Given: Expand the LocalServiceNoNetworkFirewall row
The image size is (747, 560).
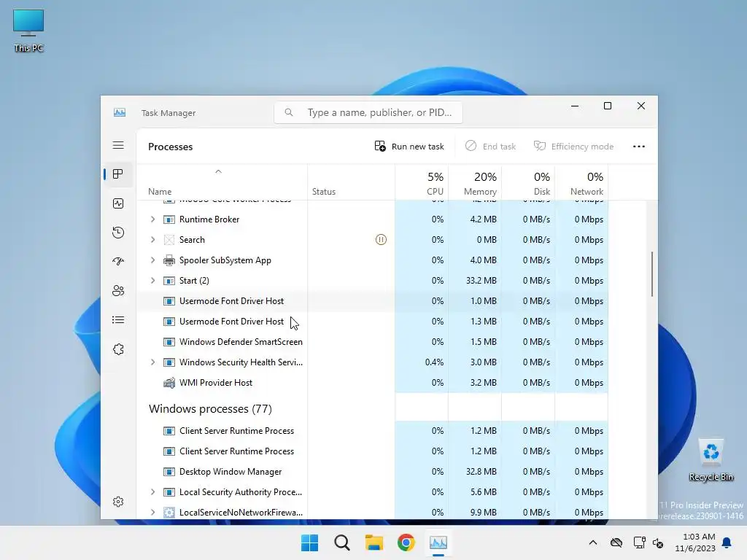Looking at the screenshot, I should pyautogui.click(x=152, y=513).
